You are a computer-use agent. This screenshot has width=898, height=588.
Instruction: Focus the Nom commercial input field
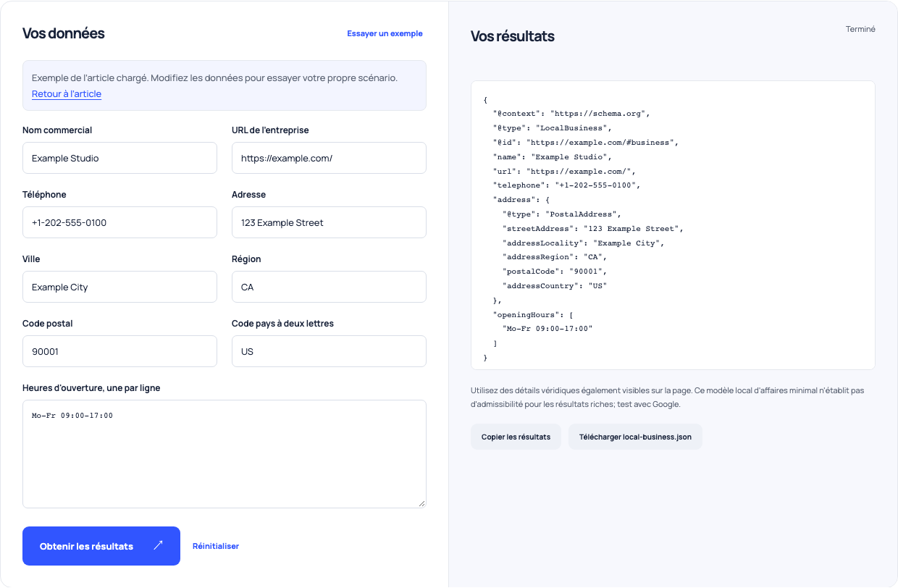point(119,158)
